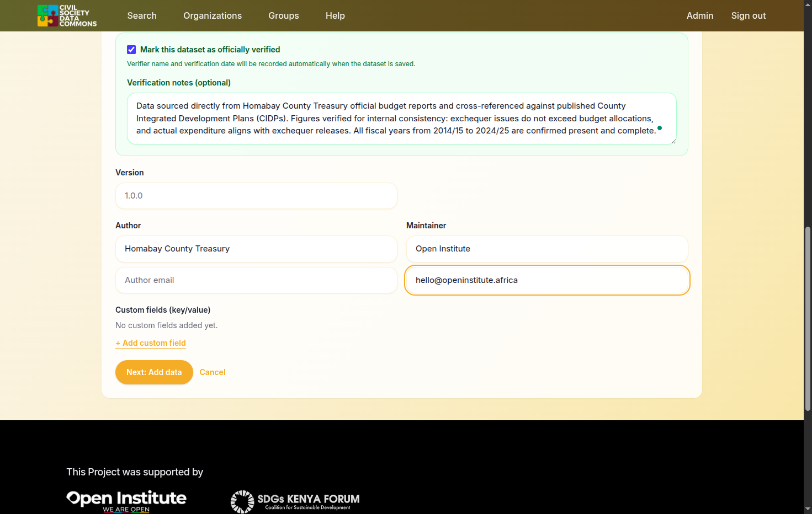
Task: Click the scrollbar down arrow
Action: click(808, 508)
